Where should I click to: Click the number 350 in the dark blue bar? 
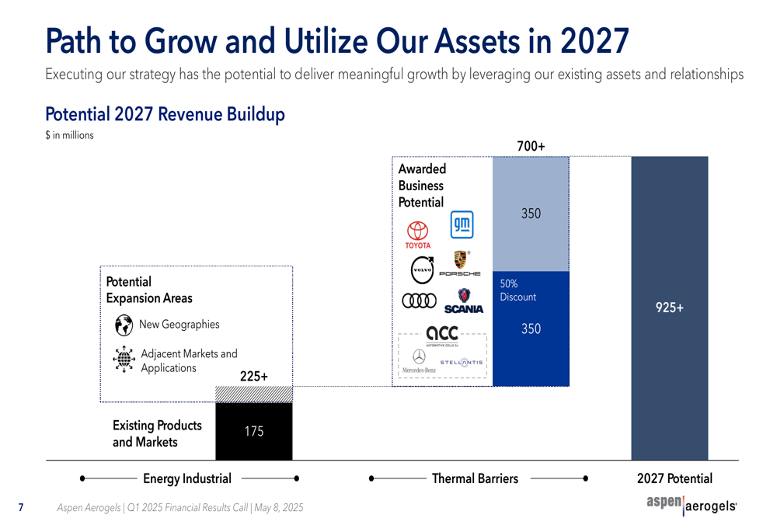point(531,329)
